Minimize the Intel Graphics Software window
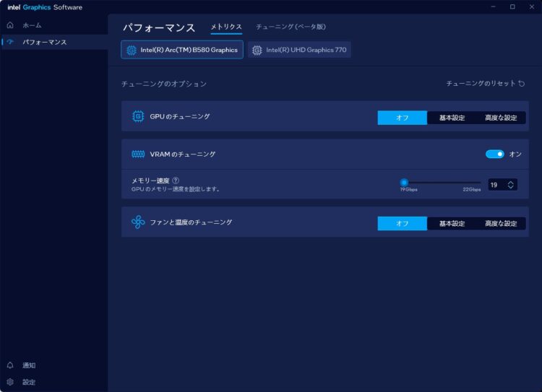542x392 pixels. (x=494, y=7)
